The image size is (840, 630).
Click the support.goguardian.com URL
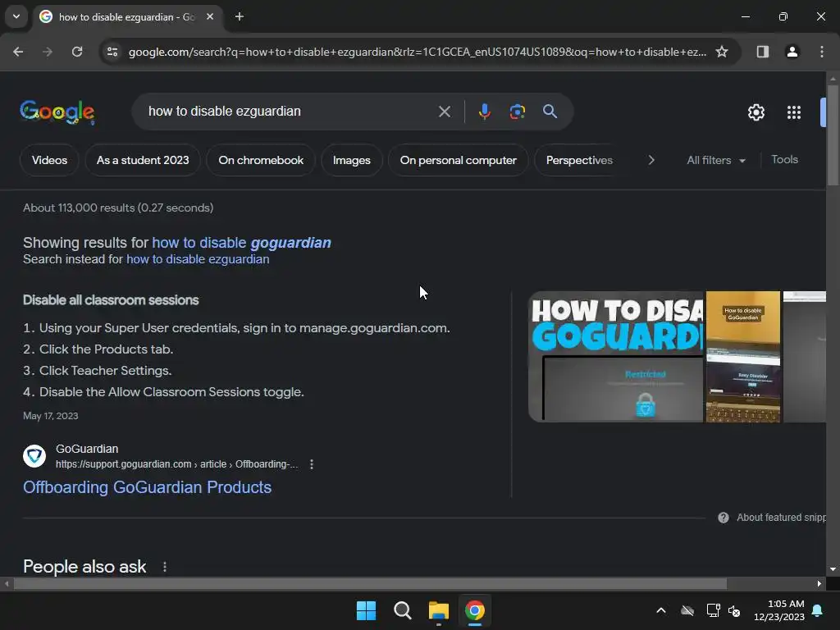click(177, 464)
